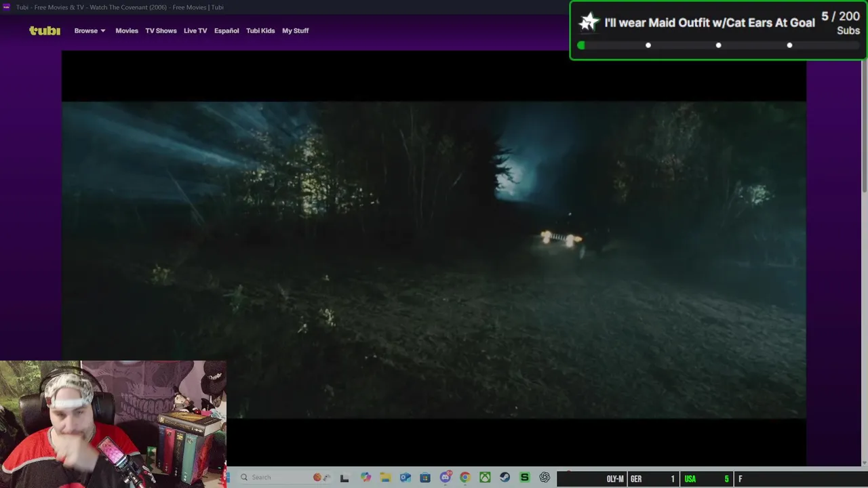The height and width of the screenshot is (488, 868).
Task: Open Discord from taskbar
Action: [446, 478]
